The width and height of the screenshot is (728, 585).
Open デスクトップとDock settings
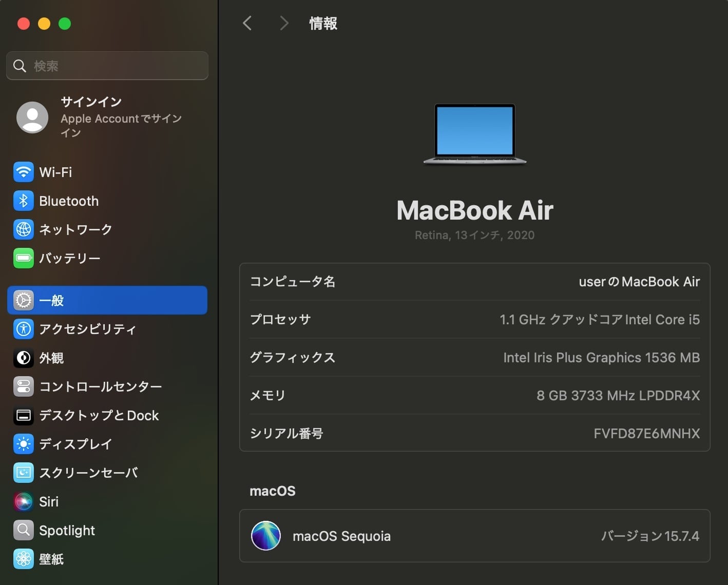107,415
